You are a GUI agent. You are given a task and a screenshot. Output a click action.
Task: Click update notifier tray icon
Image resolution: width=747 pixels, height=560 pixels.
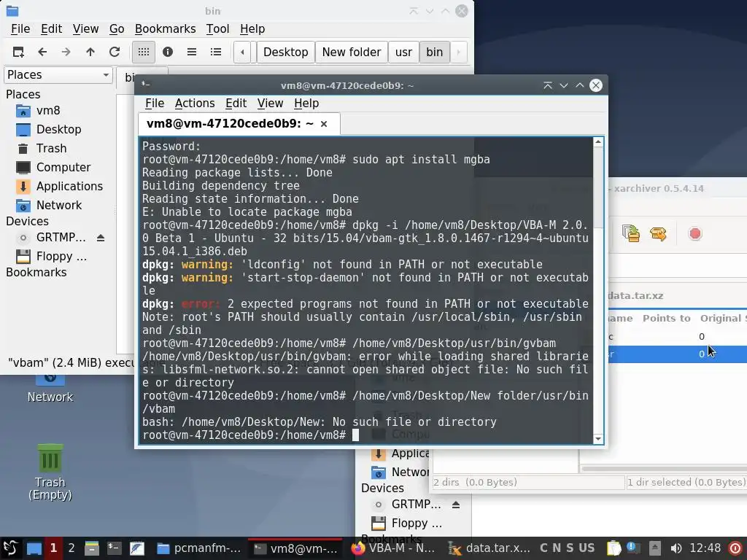(x=634, y=548)
